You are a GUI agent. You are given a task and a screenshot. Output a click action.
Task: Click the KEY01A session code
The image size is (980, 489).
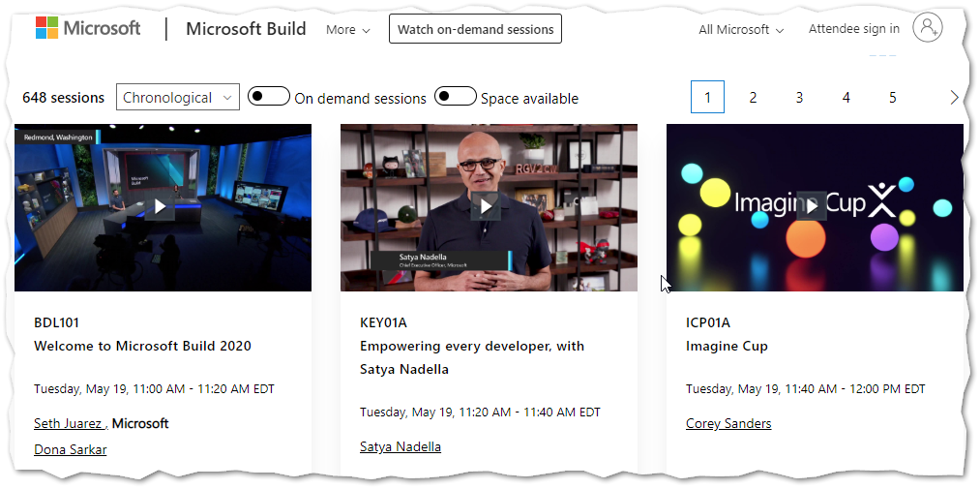[x=383, y=322]
